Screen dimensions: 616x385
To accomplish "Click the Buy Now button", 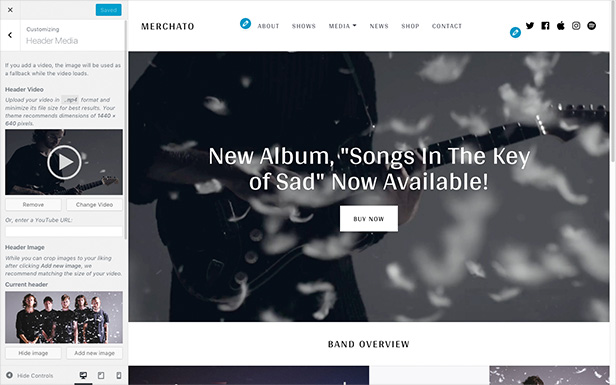I will [x=368, y=219].
